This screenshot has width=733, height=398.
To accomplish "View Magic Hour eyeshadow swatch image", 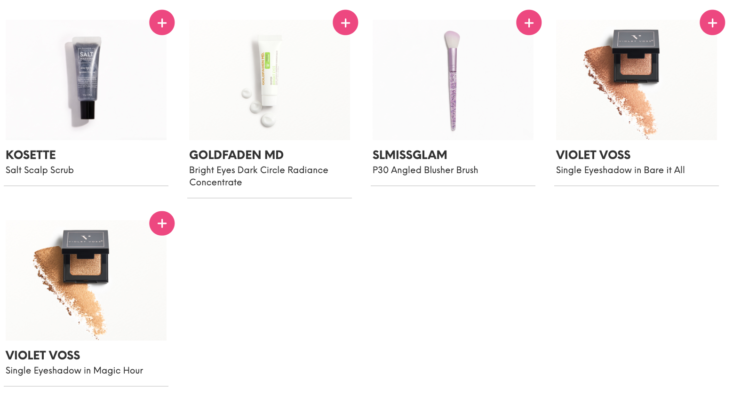I will point(86,280).
